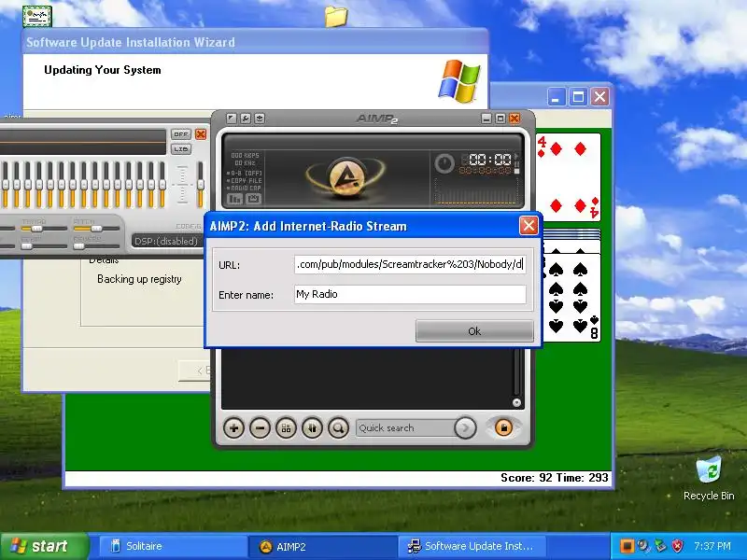Click the slider below PITCH in equalizer panel
747x560 pixels.
[96, 246]
